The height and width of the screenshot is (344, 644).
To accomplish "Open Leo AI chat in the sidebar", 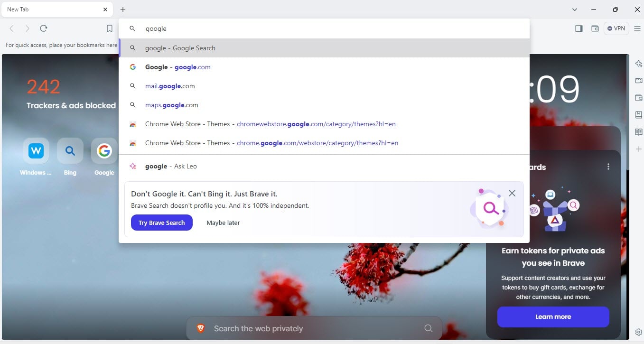I will pyautogui.click(x=639, y=64).
